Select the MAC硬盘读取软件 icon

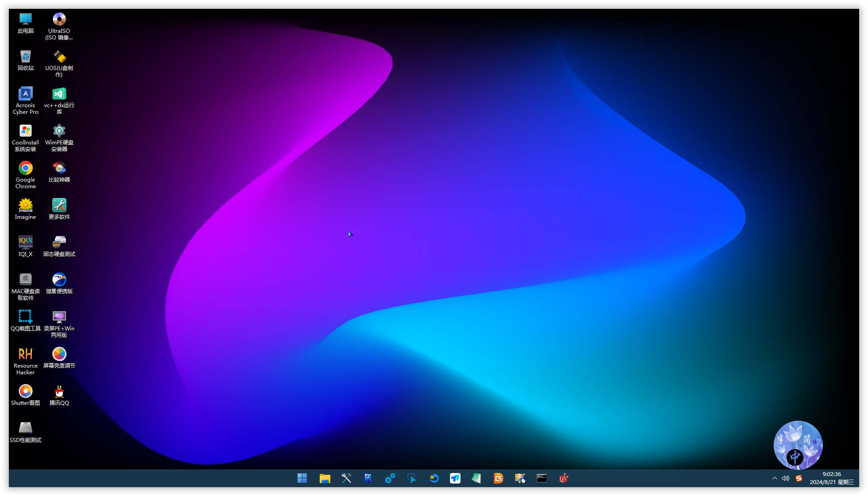click(26, 287)
